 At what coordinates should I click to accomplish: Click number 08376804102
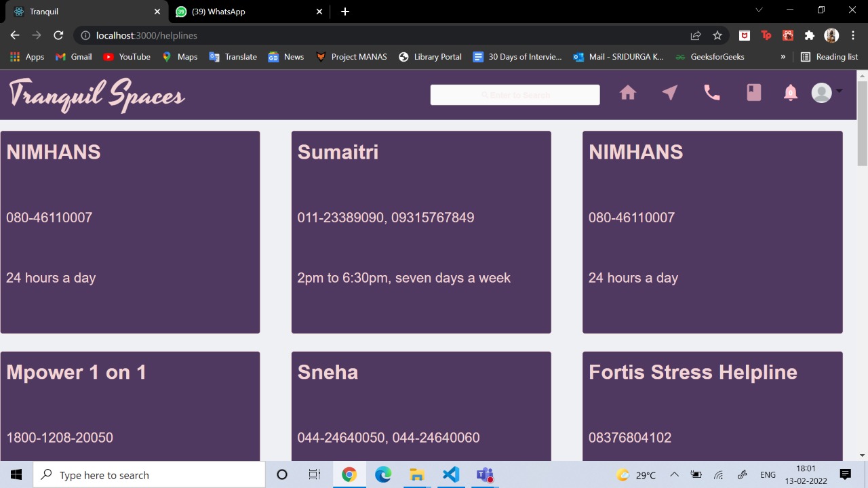click(630, 438)
